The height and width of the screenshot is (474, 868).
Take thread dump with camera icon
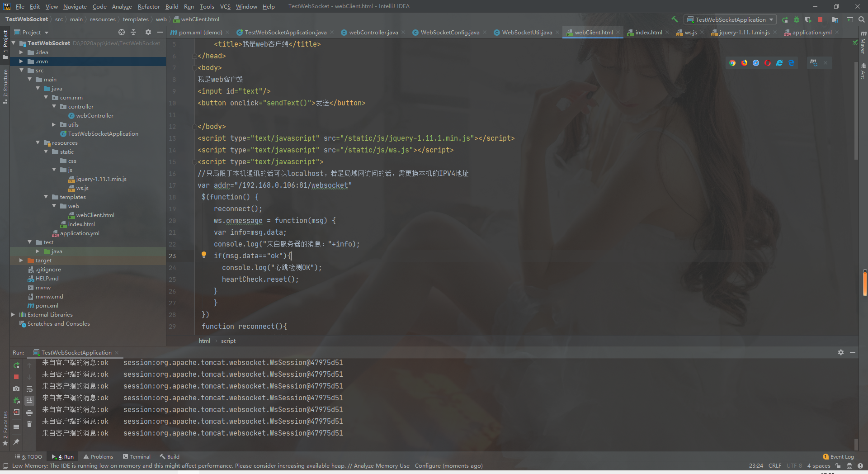point(16,389)
